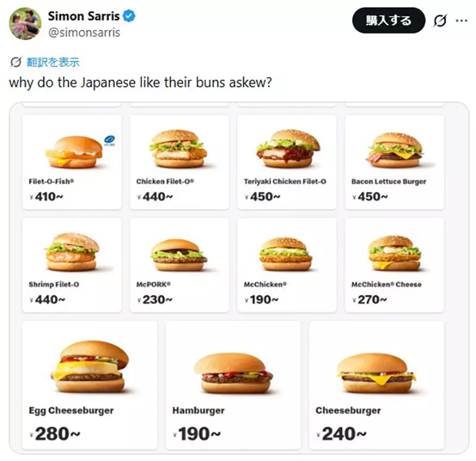Select the Filet-O-Fish burger image
Image resolution: width=476 pixels, height=461 pixels.
click(74, 152)
